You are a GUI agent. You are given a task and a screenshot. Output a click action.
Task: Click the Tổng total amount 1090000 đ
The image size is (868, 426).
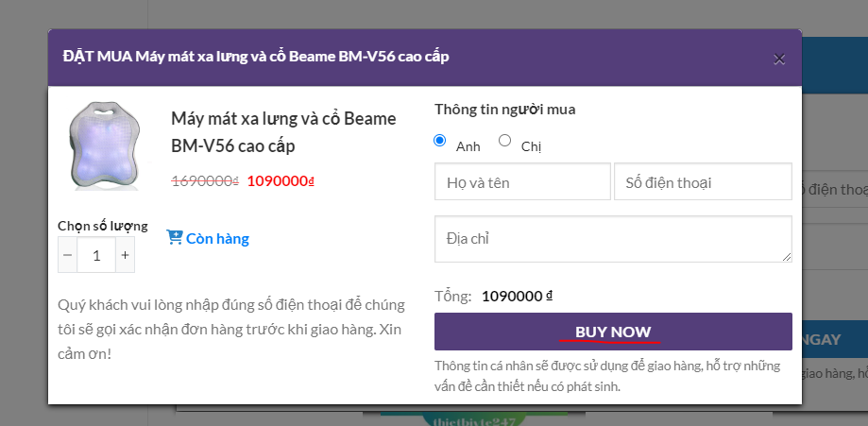click(x=517, y=297)
